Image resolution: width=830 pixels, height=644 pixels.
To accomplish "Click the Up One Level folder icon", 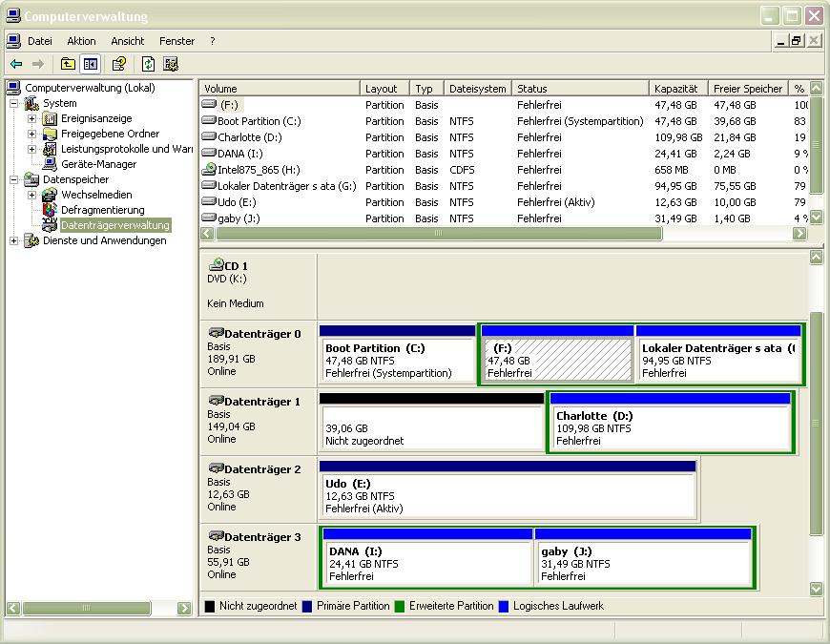I will (x=68, y=64).
